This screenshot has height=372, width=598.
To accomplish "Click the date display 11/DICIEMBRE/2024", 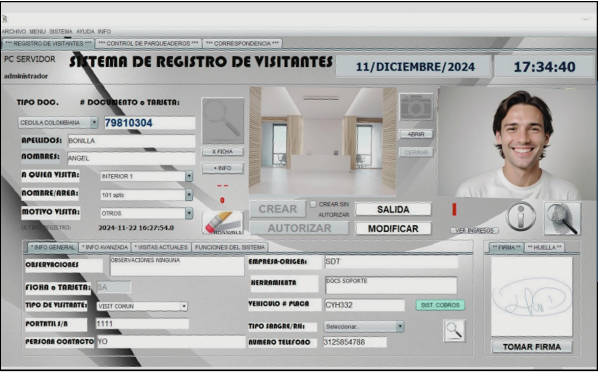I will pyautogui.click(x=415, y=67).
